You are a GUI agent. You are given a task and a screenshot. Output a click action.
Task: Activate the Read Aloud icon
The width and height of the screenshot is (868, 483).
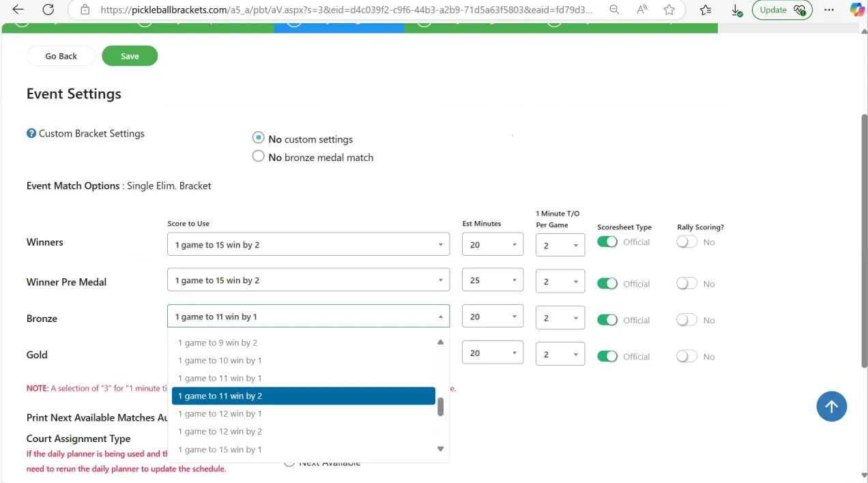642,10
